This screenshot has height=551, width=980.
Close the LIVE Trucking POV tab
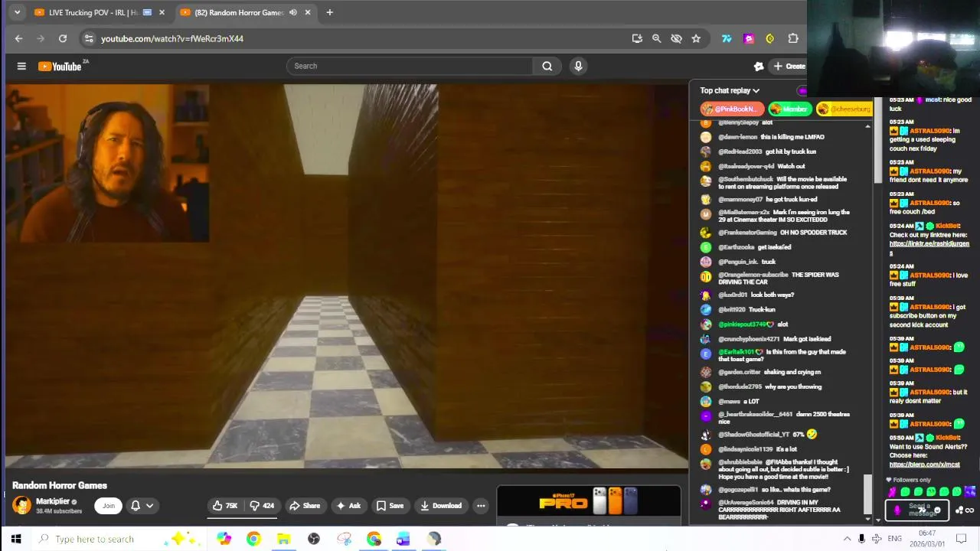click(162, 12)
